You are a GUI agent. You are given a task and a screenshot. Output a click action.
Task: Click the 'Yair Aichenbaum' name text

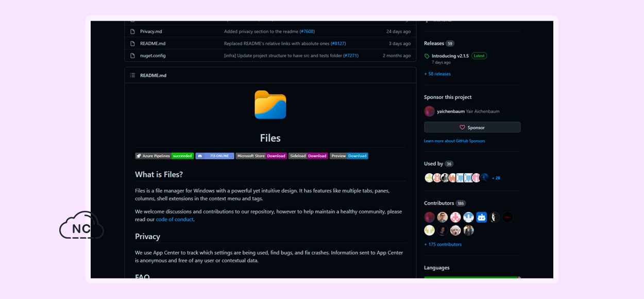click(x=483, y=111)
